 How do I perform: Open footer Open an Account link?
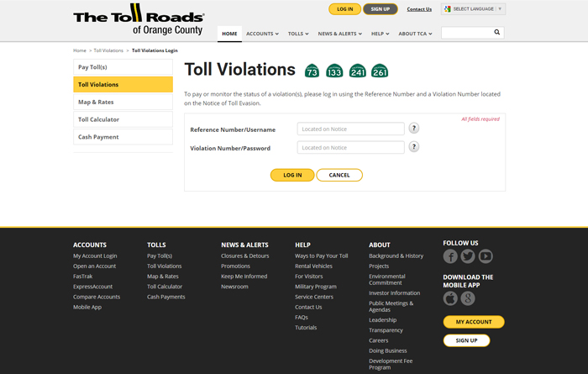[94, 266]
